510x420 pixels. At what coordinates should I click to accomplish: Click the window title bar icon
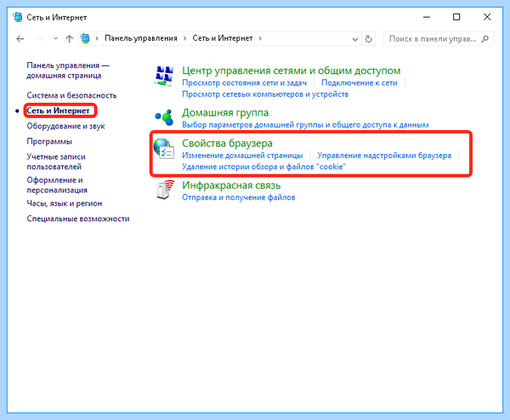point(18,17)
